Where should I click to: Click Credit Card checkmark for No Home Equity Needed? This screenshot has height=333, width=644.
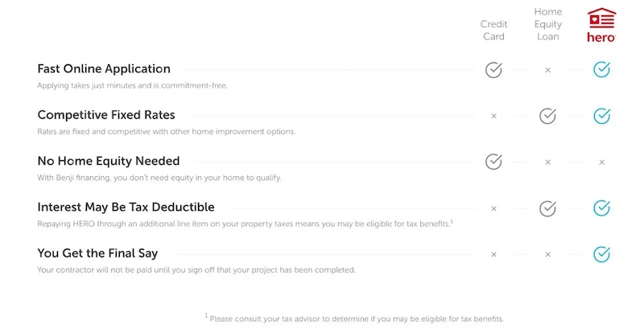[493, 162]
